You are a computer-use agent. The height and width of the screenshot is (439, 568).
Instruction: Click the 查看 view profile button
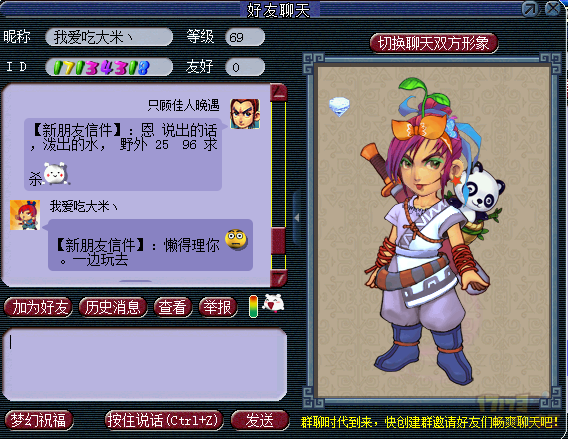[172, 308]
